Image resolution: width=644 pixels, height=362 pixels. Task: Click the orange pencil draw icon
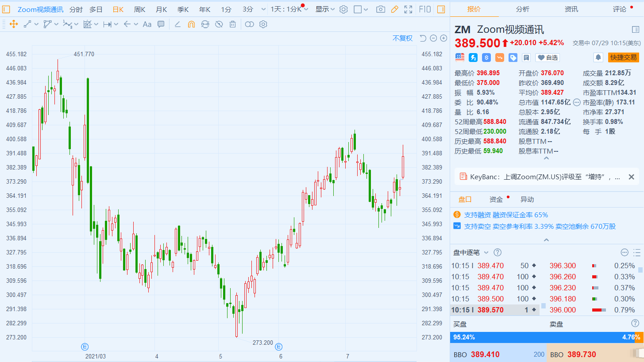click(x=394, y=9)
